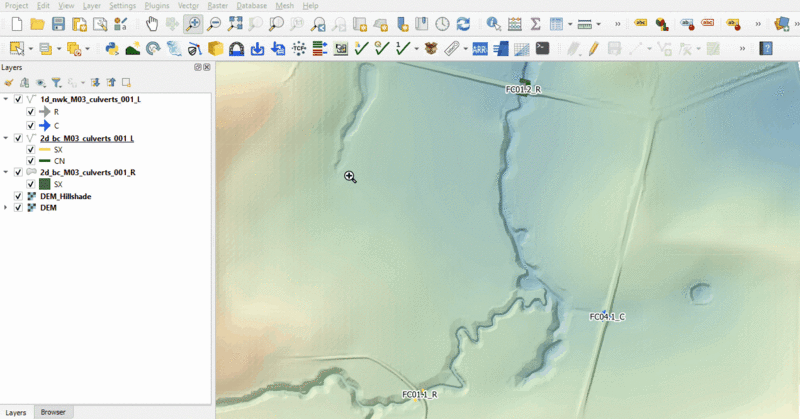Click the Filter Legend icon in Layers panel
The image size is (800, 419).
56,83
